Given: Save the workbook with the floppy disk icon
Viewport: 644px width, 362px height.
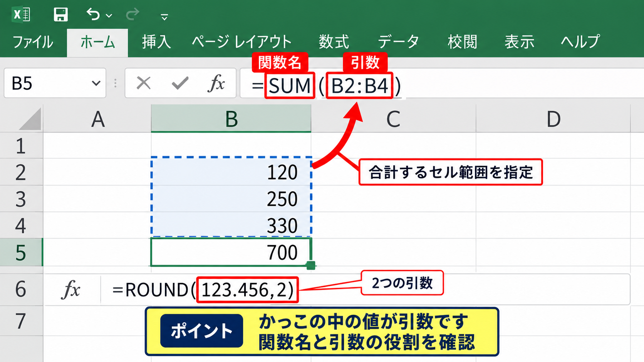Looking at the screenshot, I should 60,15.
